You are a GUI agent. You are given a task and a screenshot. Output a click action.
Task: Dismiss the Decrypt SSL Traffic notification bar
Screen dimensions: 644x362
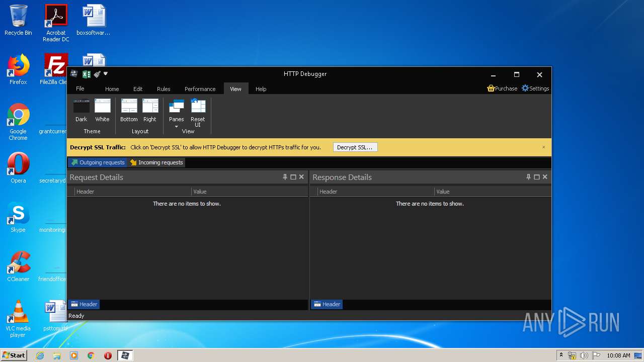(x=543, y=147)
